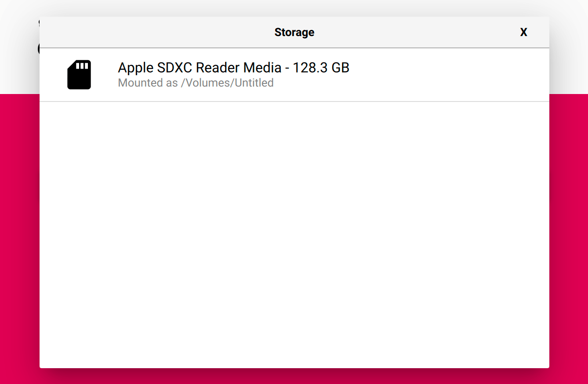Viewport: 588px width, 384px height.
Task: Click the gray area above the dialog
Action: pos(294,8)
